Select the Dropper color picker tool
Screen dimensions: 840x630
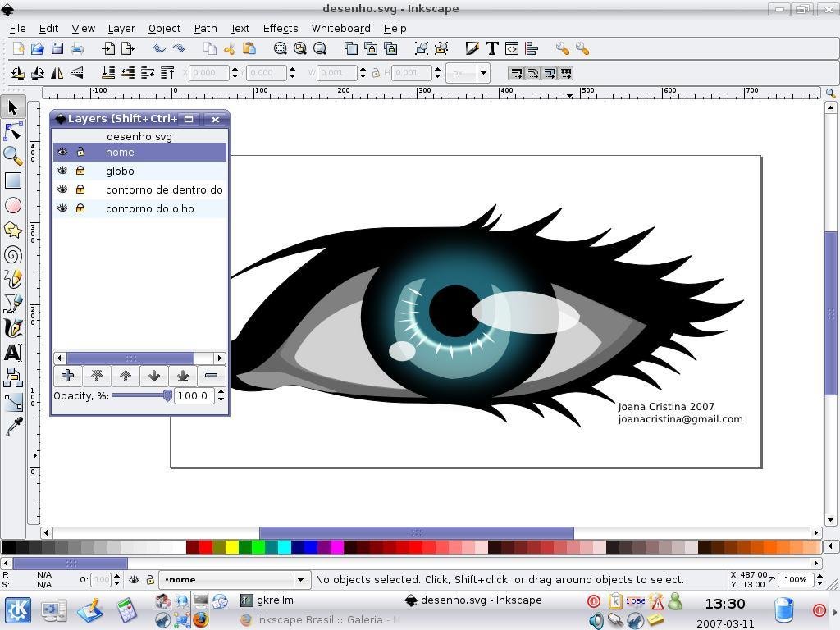point(13,427)
